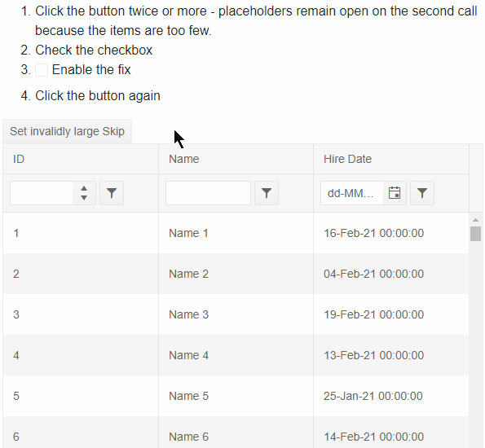Increase the ID filter value with up arrow
485x448 pixels.
(84, 188)
